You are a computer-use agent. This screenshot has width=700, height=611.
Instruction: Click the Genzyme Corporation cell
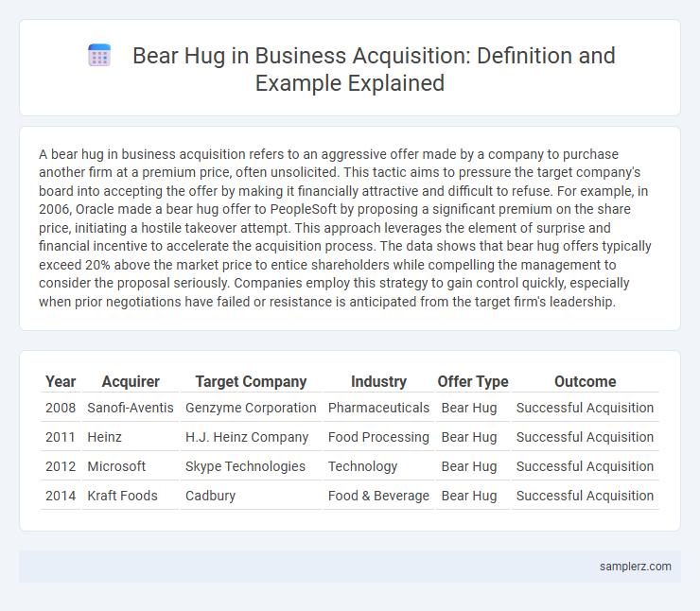[x=251, y=408]
